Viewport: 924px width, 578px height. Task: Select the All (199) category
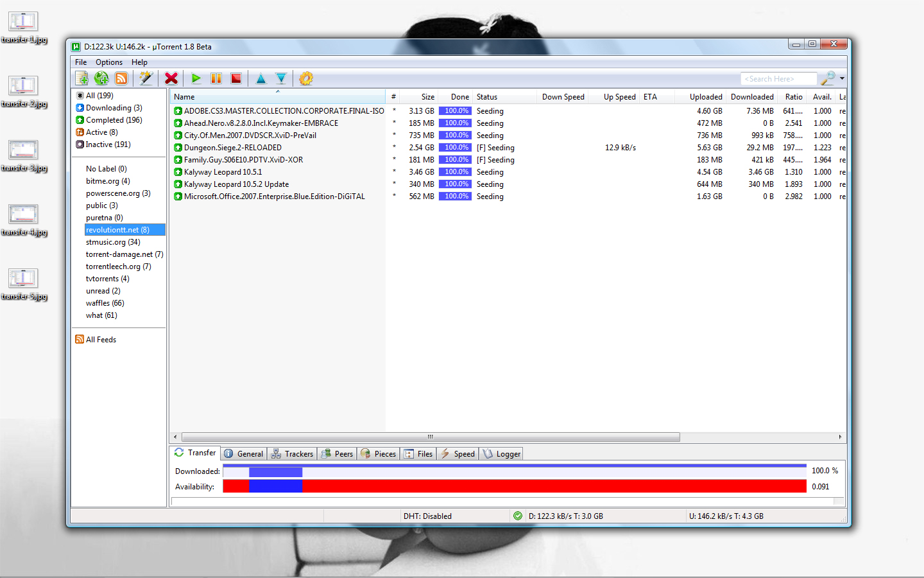click(x=94, y=96)
